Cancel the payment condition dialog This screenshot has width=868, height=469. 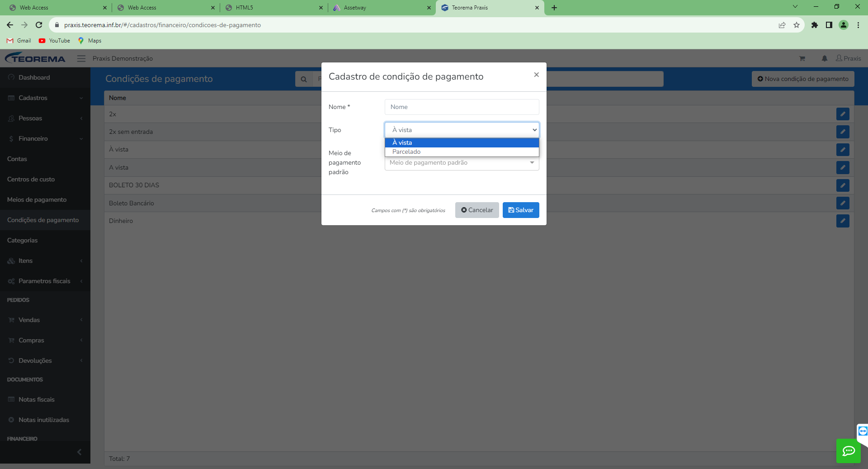477,210
